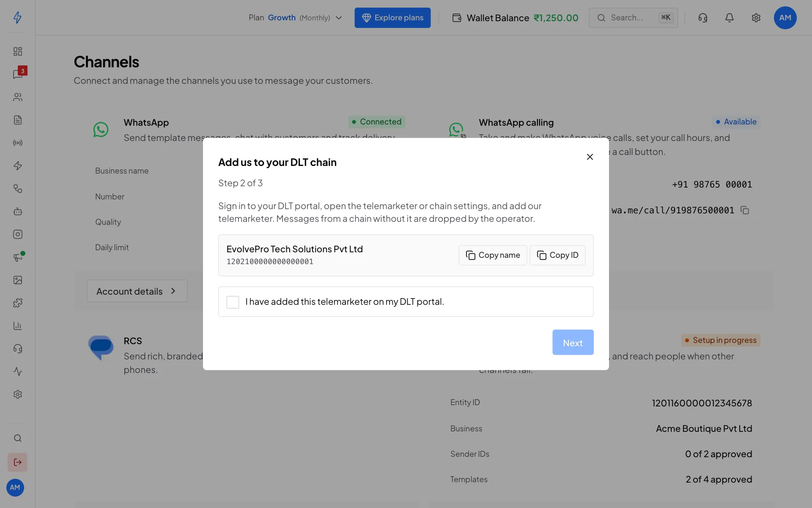Image resolution: width=812 pixels, height=508 pixels.
Task: Click the Search input field
Action: pyautogui.click(x=633, y=18)
